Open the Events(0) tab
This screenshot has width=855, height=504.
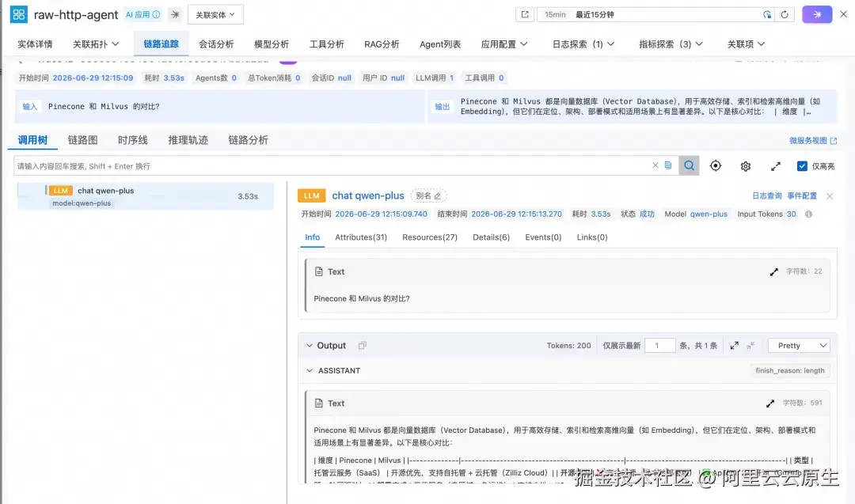pyautogui.click(x=543, y=237)
